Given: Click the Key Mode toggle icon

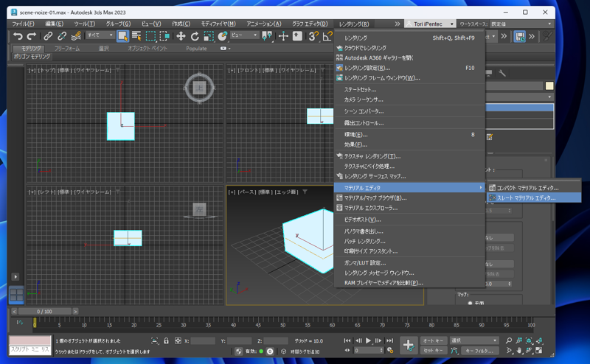Looking at the screenshot, I should pyautogui.click(x=347, y=350).
